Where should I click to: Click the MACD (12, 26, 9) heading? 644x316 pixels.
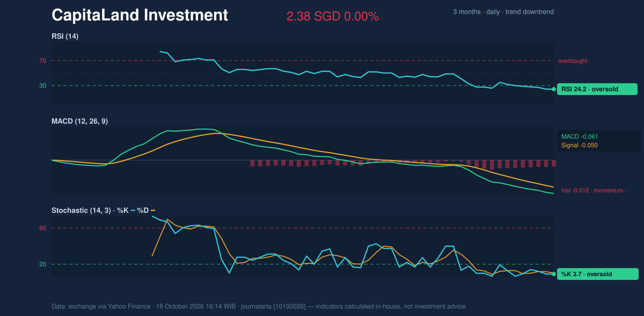coord(79,121)
